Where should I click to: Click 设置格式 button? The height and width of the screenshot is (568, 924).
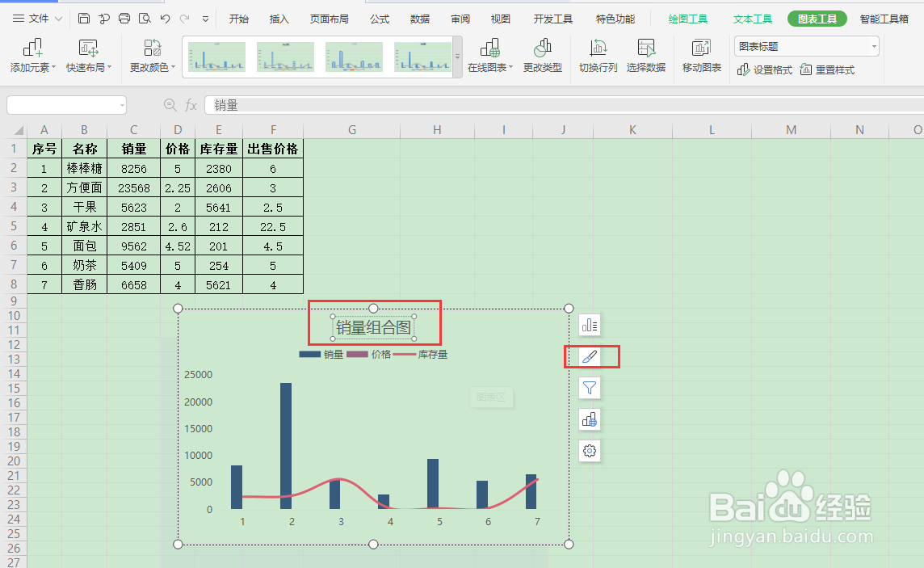click(x=764, y=70)
